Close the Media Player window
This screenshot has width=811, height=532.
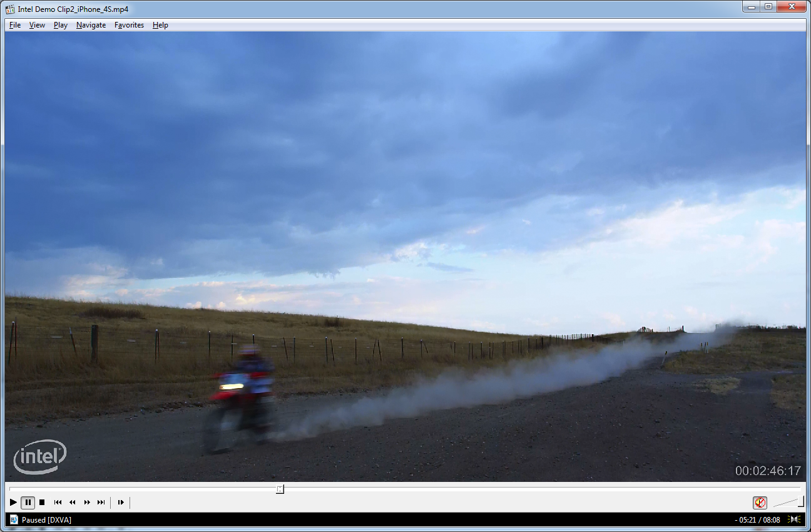click(791, 6)
